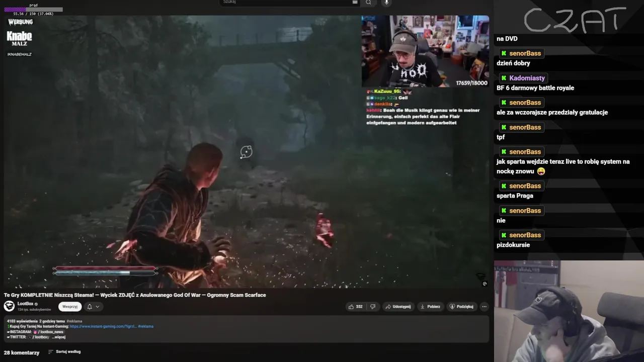Viewport: 644px width, 362px height.
Task: Click the Kick badge above 'sparta Praga'
Action: pyautogui.click(x=504, y=186)
